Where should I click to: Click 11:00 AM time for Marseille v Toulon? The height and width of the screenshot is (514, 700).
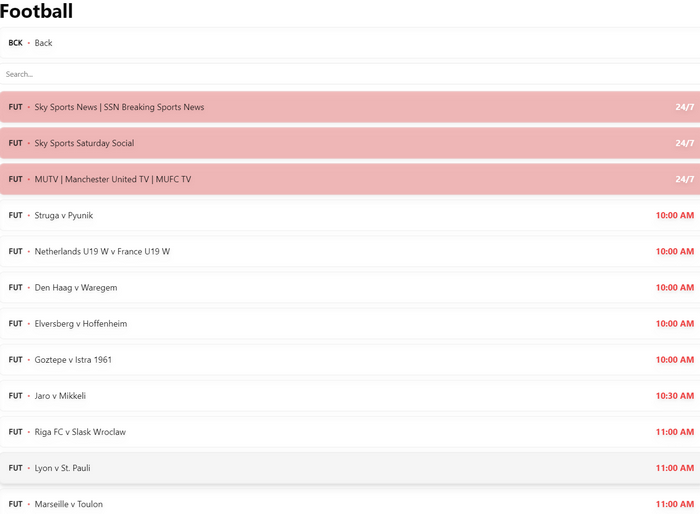click(675, 505)
